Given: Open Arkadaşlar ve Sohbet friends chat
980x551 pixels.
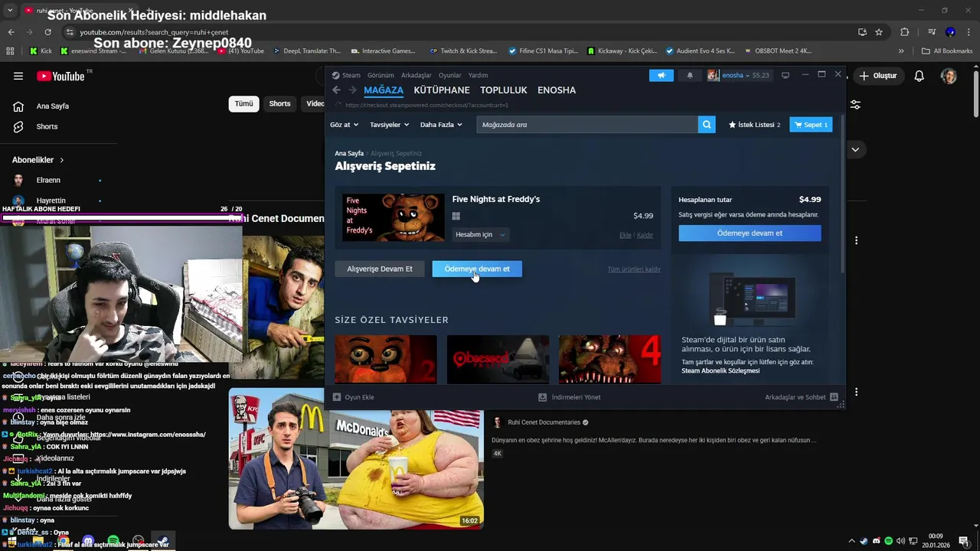Looking at the screenshot, I should 802,397.
